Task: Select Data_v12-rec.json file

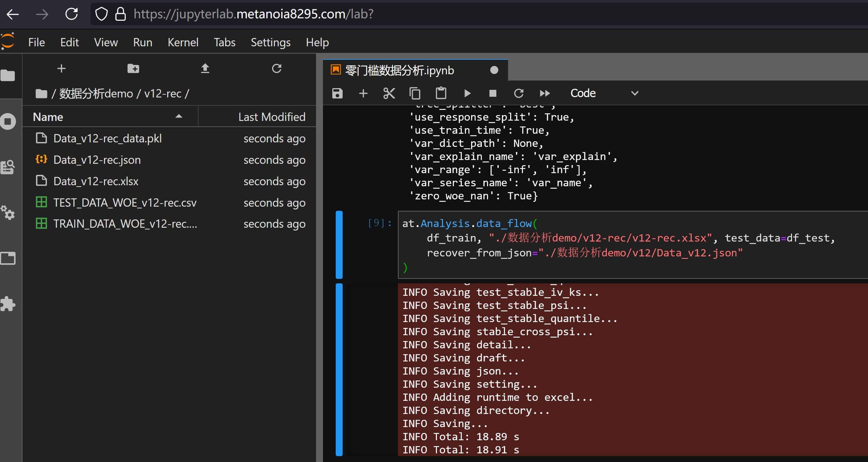Action: coord(97,160)
